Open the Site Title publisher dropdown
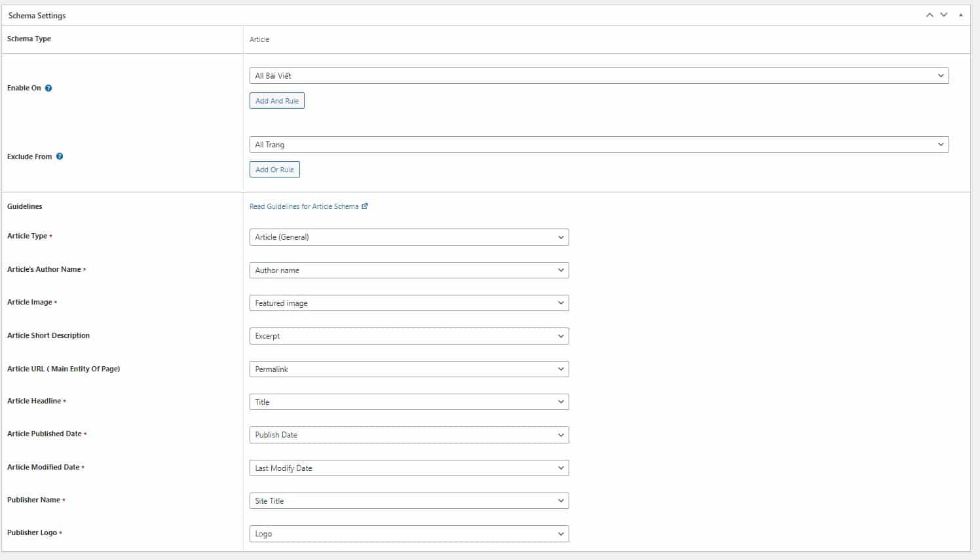Viewport: 980px width, 560px height. (x=409, y=501)
